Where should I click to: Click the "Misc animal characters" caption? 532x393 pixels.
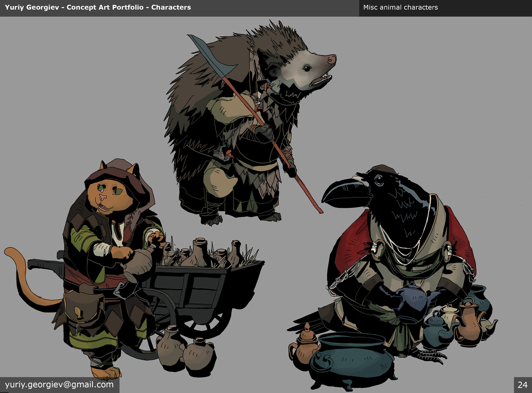click(400, 7)
